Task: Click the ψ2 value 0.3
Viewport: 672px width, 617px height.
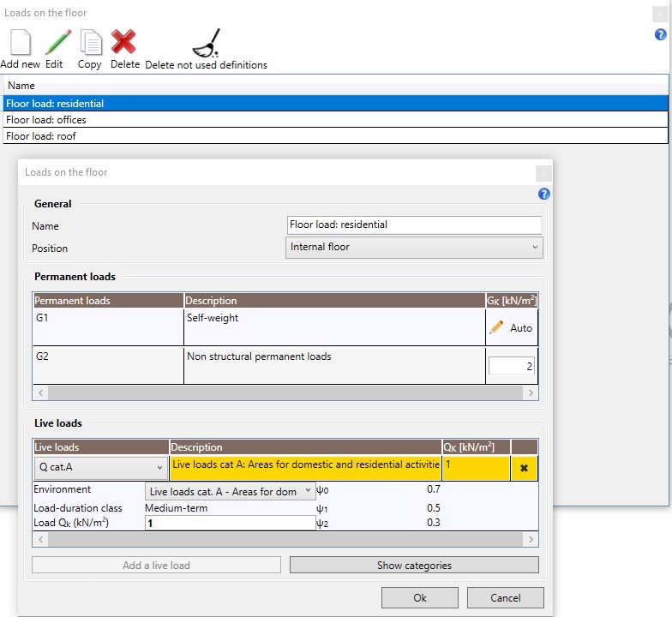Action: 434,523
